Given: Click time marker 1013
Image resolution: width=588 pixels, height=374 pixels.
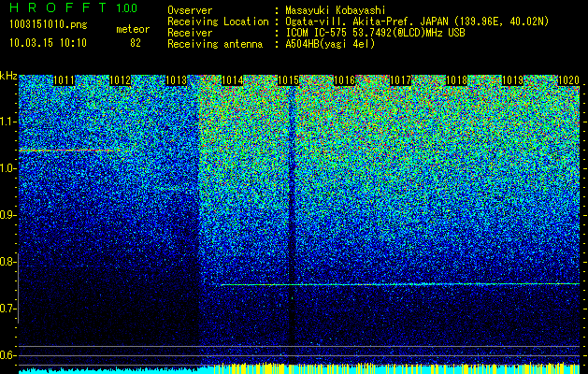Looking at the screenshot, I should 177,80.
